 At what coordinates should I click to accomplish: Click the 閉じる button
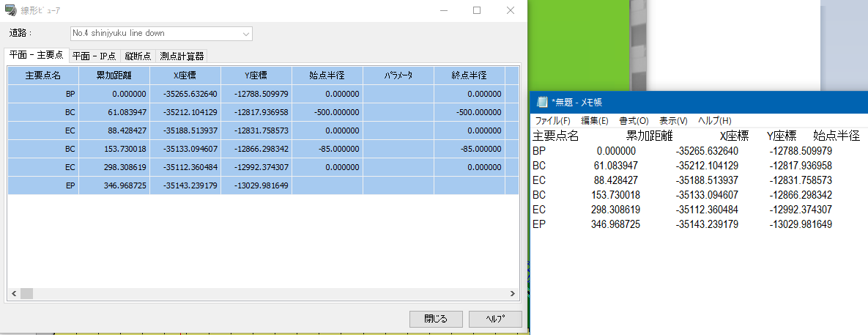tap(436, 319)
